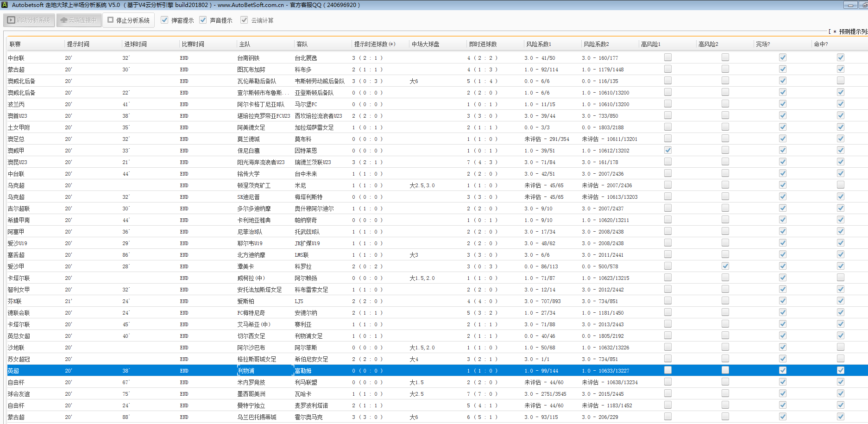Click the 启动分析系统 play icon button
868x424 pixels.
coord(29,20)
